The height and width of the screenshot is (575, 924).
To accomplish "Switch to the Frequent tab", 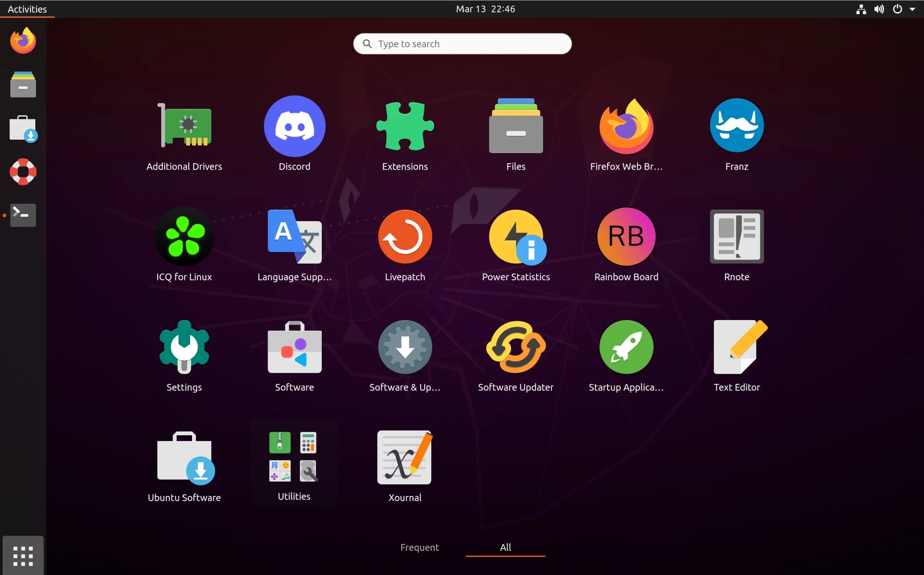I will click(419, 547).
